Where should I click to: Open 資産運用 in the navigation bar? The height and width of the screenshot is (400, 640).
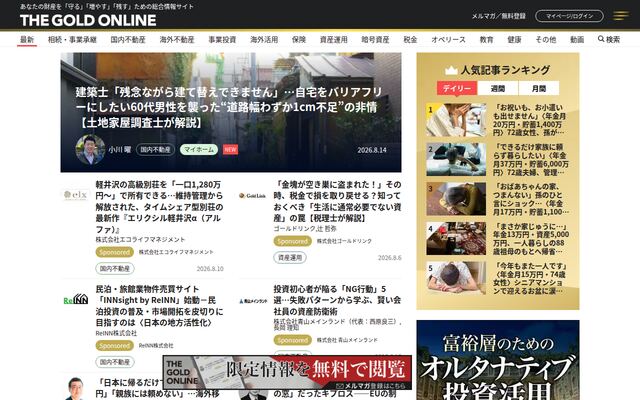(333, 40)
